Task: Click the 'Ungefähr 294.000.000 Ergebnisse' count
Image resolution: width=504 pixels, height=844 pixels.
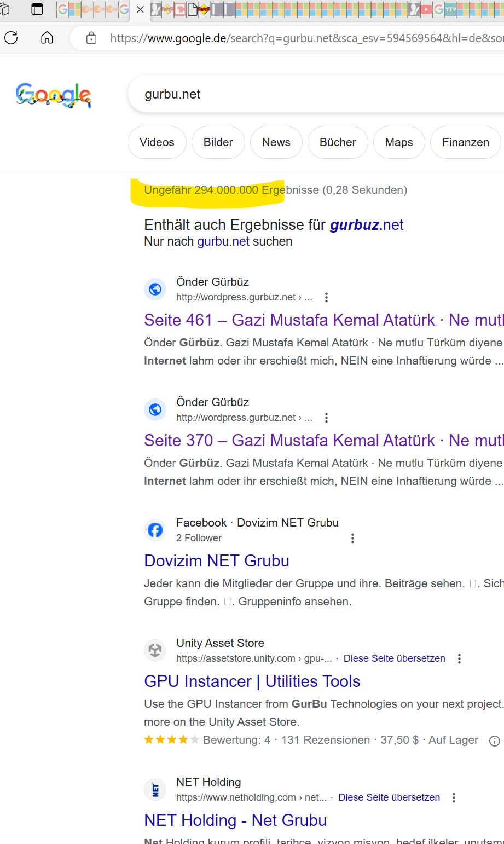Action: tap(231, 190)
